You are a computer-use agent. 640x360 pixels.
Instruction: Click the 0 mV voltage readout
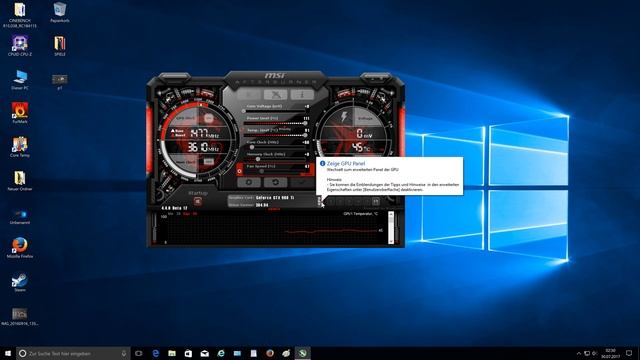tap(364, 133)
